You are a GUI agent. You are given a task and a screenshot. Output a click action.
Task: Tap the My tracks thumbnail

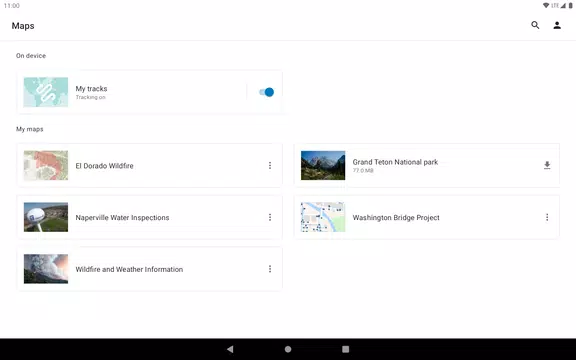tap(46, 92)
